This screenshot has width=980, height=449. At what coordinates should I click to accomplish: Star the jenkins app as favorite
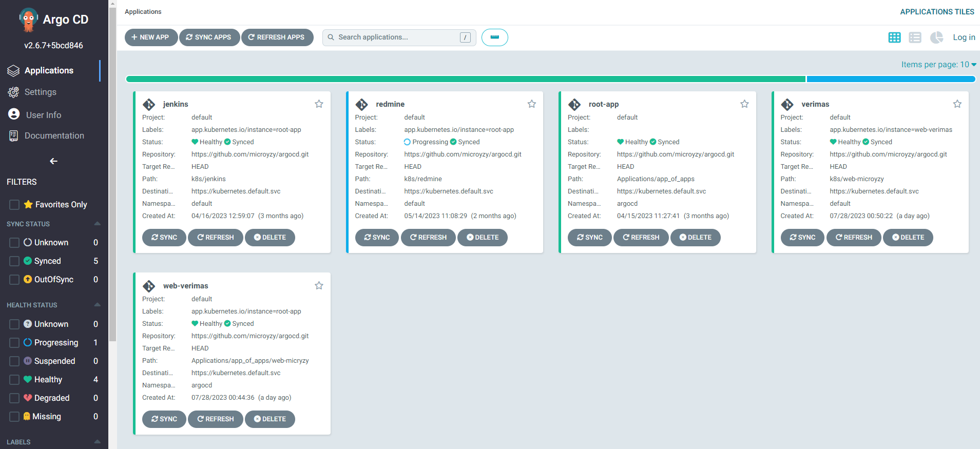coord(319,104)
